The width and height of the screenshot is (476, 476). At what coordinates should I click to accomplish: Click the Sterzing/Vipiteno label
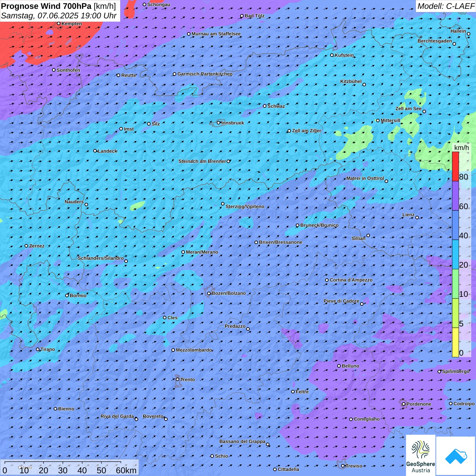pos(245,206)
